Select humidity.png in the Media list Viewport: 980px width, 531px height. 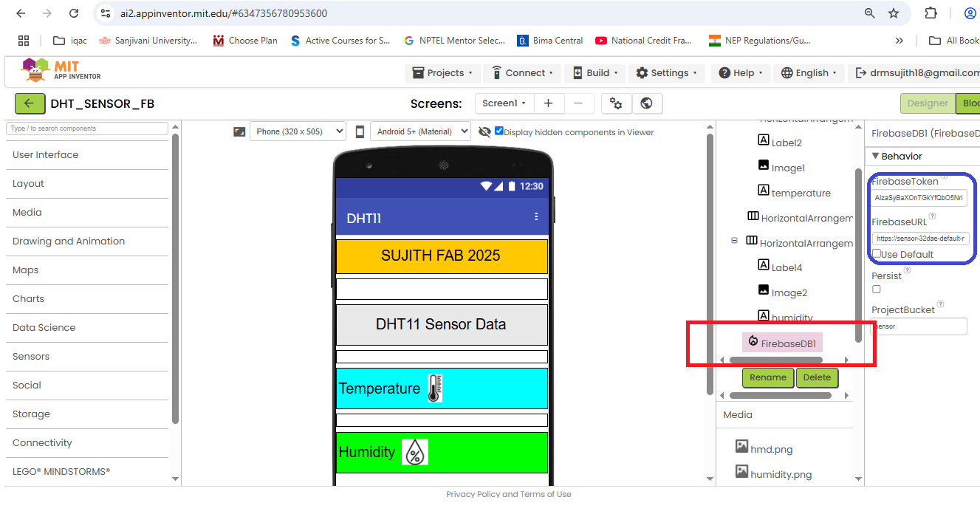pyautogui.click(x=774, y=473)
